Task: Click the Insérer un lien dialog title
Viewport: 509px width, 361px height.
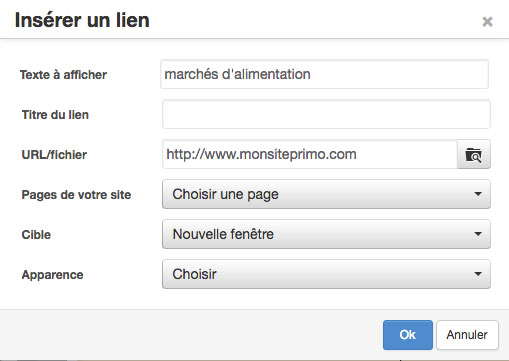Action: tap(82, 20)
